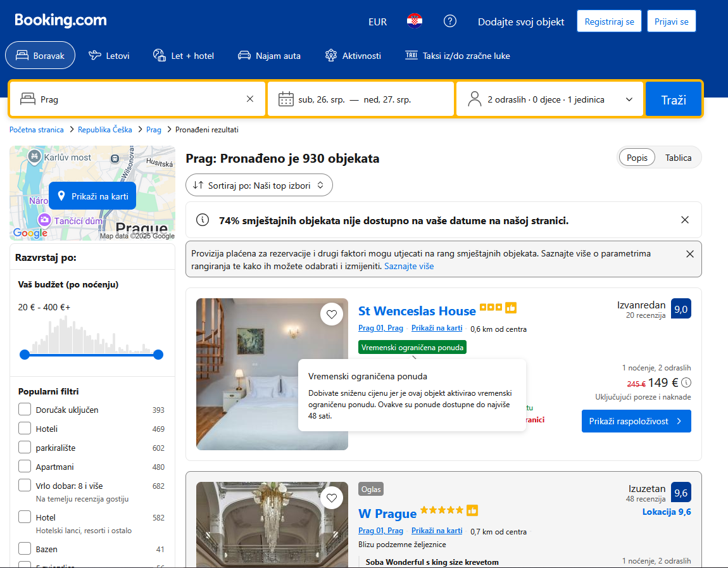Open the help question mark icon
The height and width of the screenshot is (568, 728).
click(x=449, y=22)
